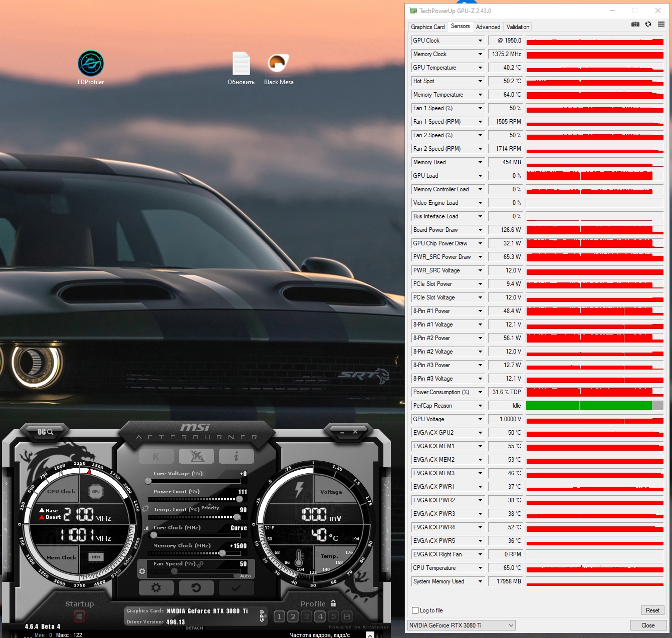This screenshot has width=672, height=638.
Task: Enable the Log to file checkbox
Action: coord(415,610)
